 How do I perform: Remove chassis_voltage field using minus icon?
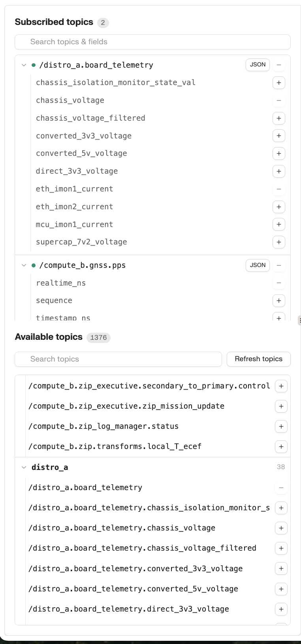coord(279,100)
